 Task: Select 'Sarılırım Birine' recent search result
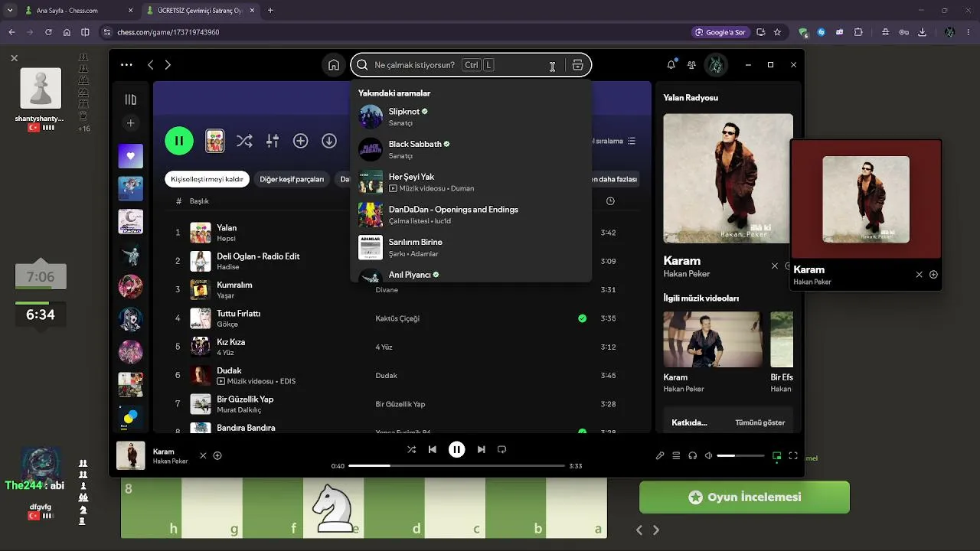(471, 247)
